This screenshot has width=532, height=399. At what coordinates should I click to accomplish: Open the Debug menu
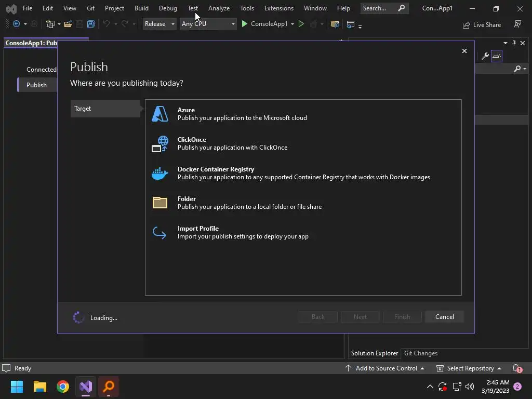pyautogui.click(x=168, y=8)
